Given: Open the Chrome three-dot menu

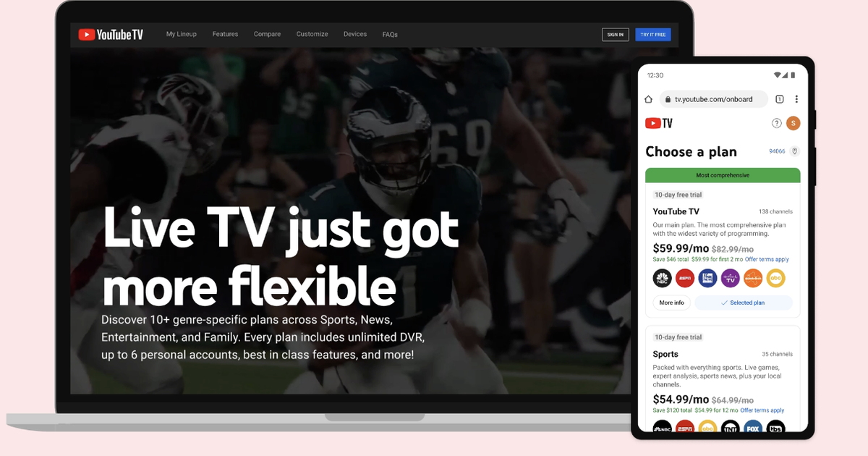Looking at the screenshot, I should 796,98.
